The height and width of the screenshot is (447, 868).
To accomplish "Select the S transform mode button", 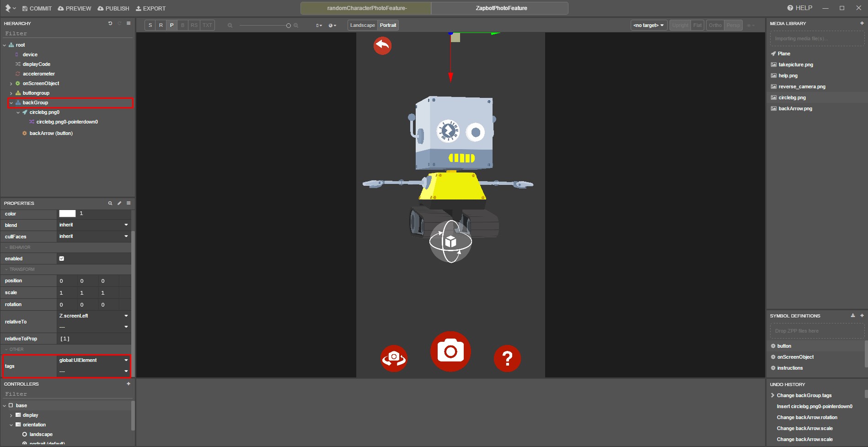I will pos(150,25).
